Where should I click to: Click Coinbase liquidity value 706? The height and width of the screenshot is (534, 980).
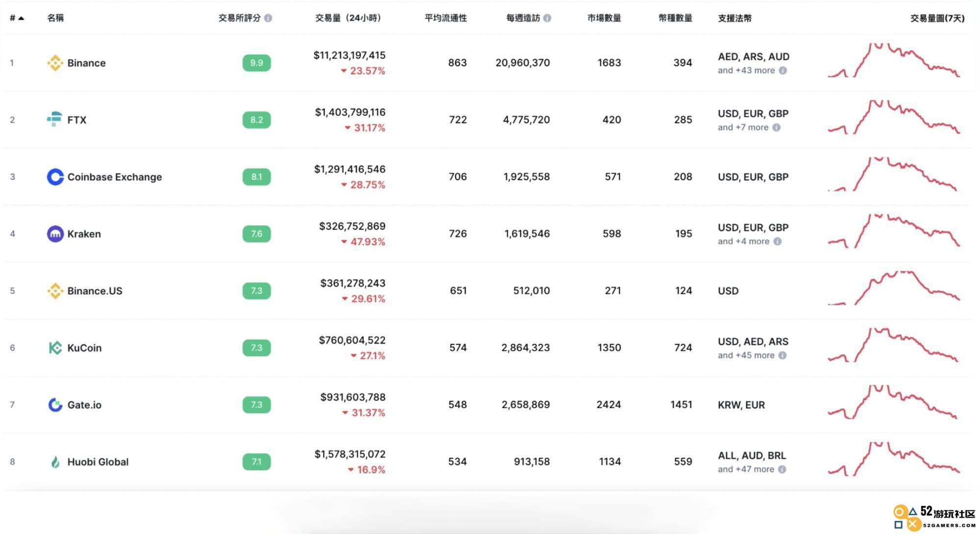[x=458, y=177]
